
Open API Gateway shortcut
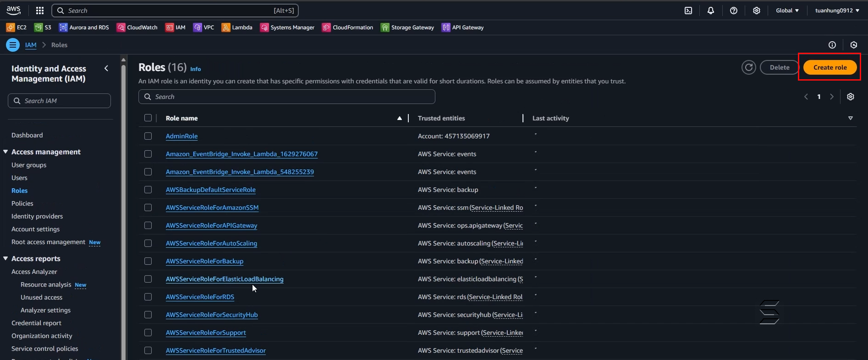[x=463, y=27]
